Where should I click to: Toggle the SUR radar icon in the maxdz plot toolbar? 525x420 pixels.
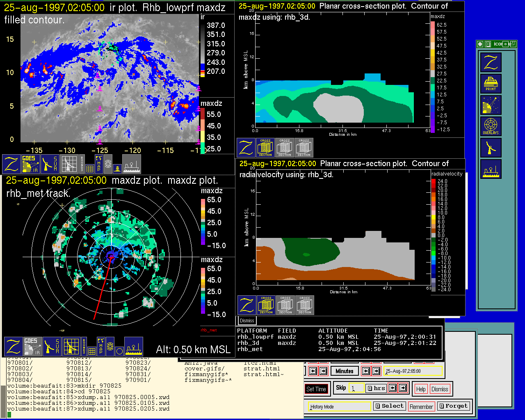(51, 347)
